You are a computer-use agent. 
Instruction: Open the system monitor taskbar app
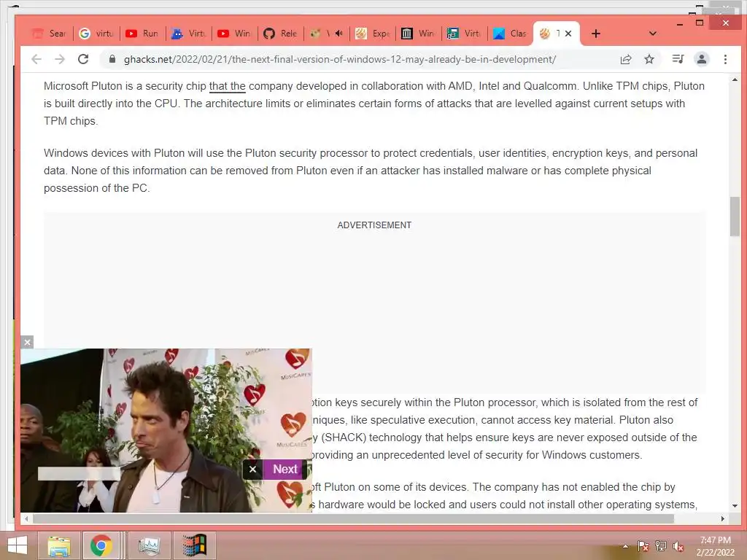[x=149, y=545]
